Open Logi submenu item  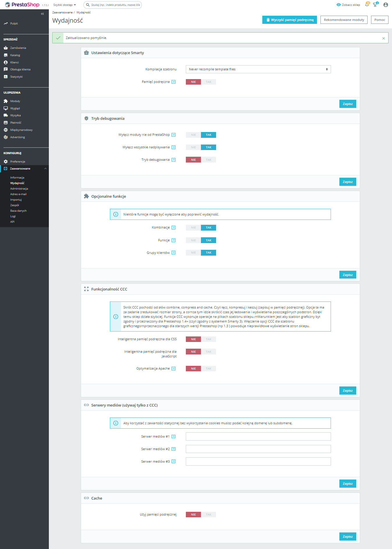[13, 216]
